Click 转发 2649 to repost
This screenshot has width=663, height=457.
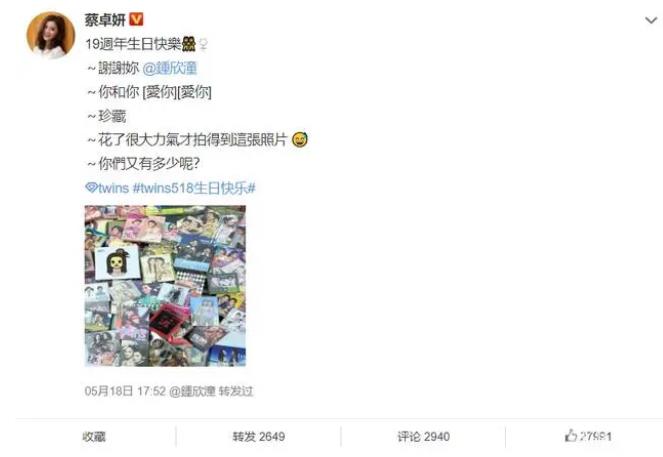[258, 437]
